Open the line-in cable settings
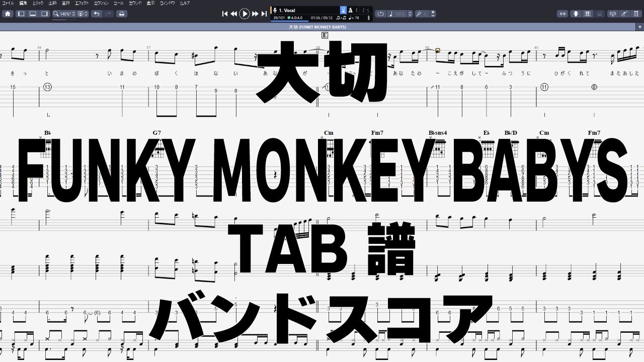The height and width of the screenshot is (362, 644). click(624, 14)
